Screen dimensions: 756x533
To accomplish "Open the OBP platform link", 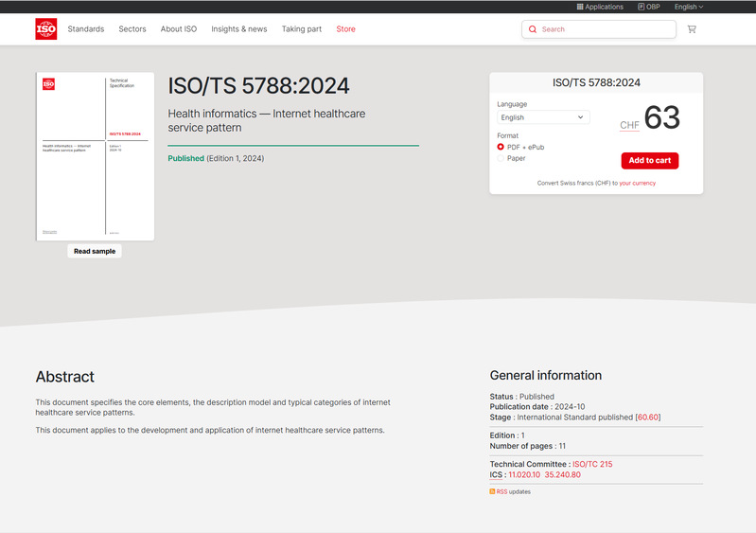I will click(648, 7).
